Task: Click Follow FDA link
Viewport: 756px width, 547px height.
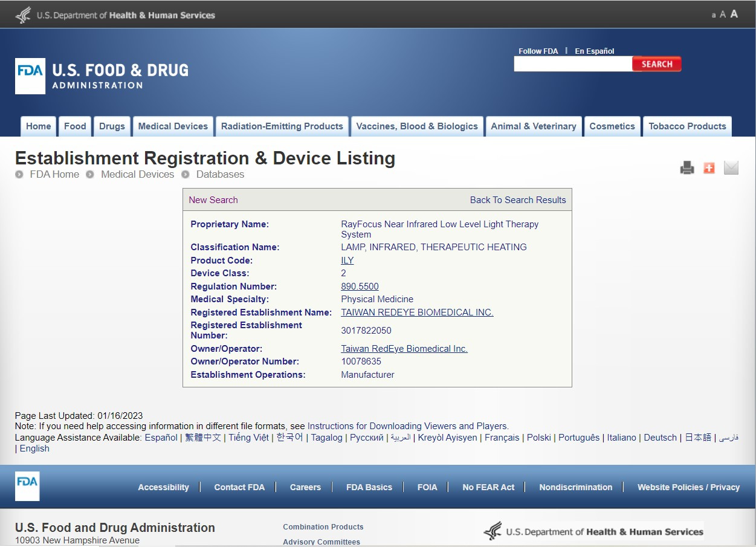Action: [538, 51]
